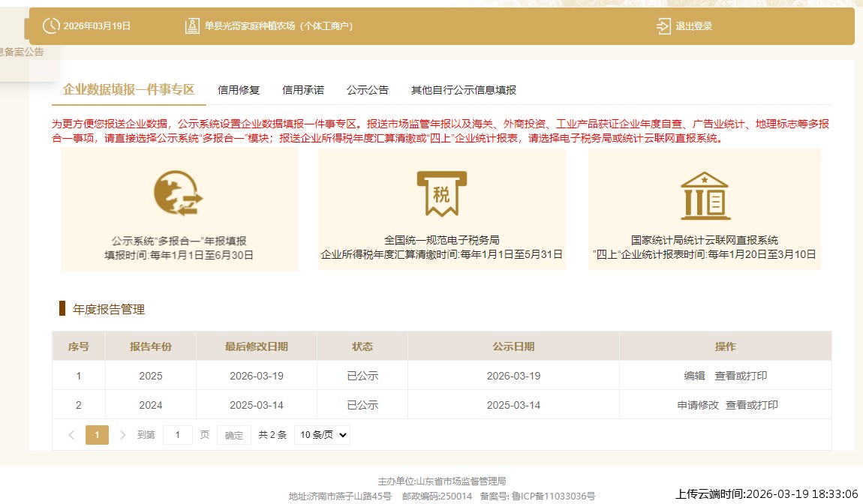Click the clock icon beside the date

click(x=50, y=26)
